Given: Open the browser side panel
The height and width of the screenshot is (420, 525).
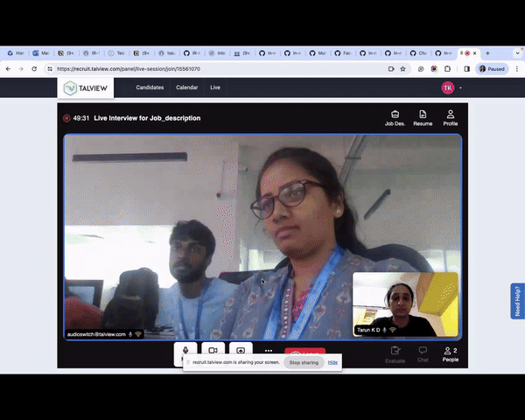Looking at the screenshot, I should (466, 68).
